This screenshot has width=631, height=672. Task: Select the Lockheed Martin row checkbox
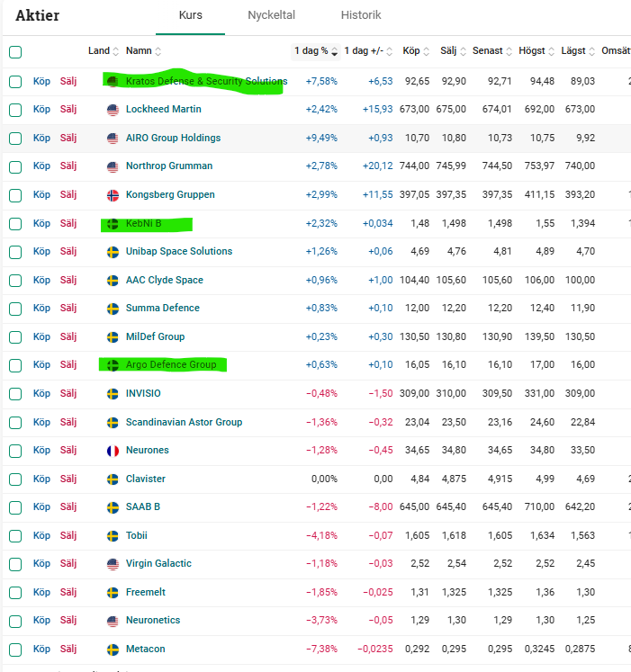pyautogui.click(x=15, y=110)
